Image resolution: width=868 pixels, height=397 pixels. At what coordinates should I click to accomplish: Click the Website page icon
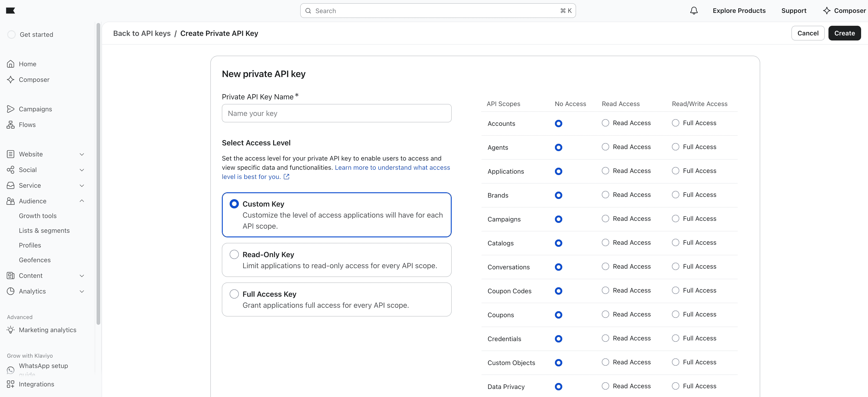click(x=11, y=154)
